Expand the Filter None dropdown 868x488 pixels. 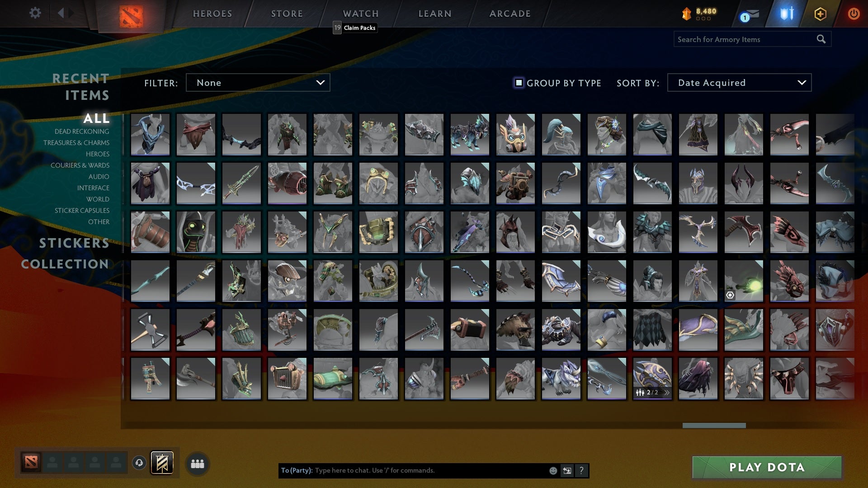(258, 83)
